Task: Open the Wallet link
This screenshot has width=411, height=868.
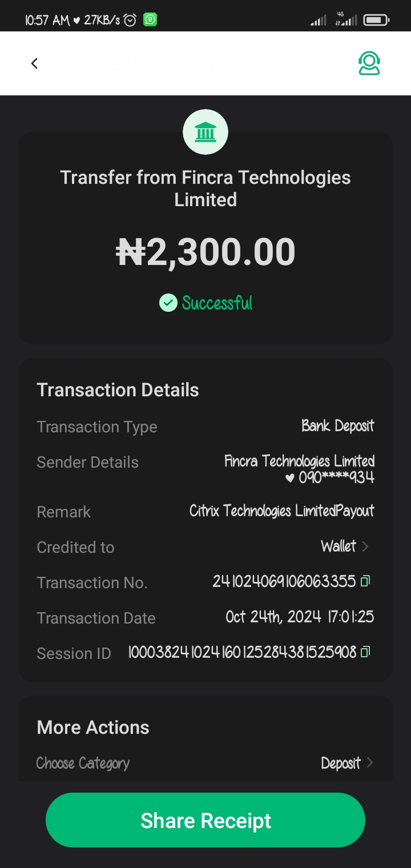Action: (339, 546)
